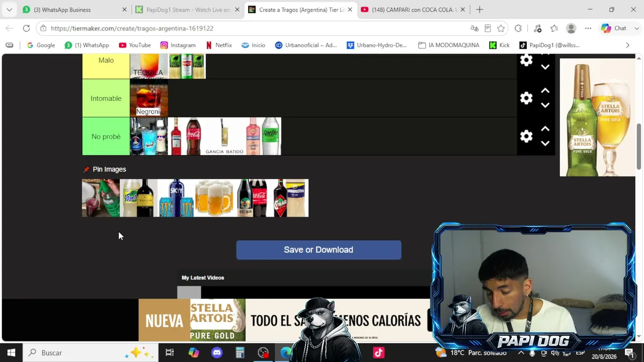Click the translate page icon in address bar
Viewport: 644px width, 362px height.
(x=474, y=28)
